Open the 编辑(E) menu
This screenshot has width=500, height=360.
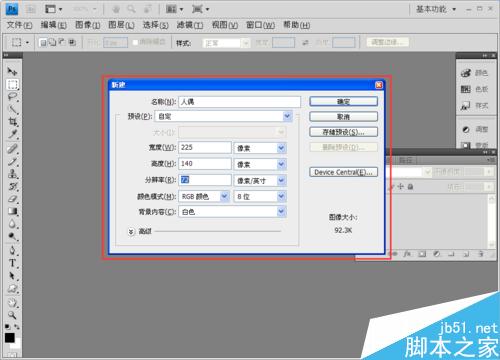pos(53,25)
